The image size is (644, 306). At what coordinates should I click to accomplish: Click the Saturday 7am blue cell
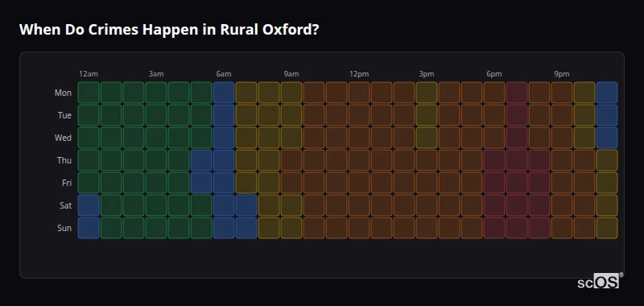tap(246, 205)
